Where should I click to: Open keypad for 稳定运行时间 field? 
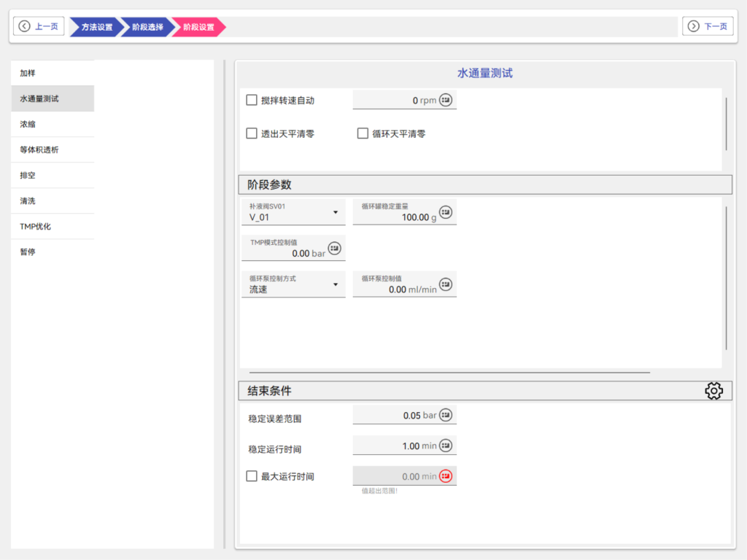446,446
